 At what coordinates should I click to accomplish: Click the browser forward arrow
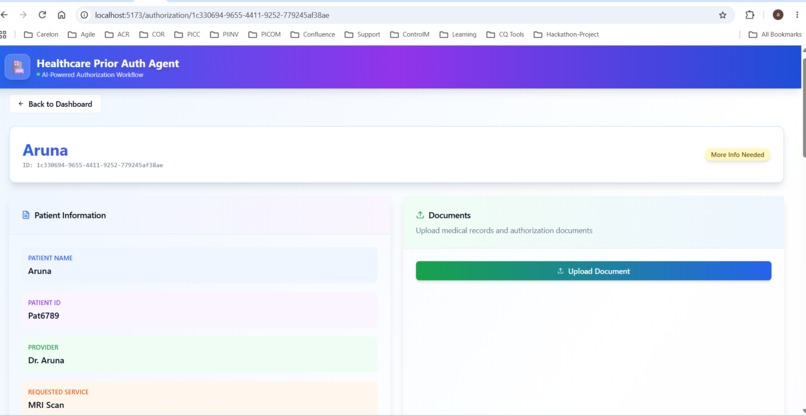(x=23, y=15)
